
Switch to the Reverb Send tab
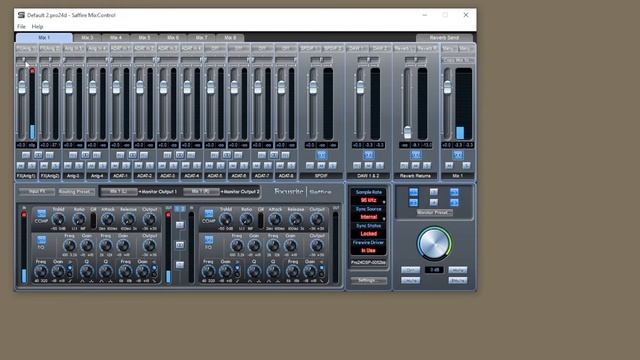tap(444, 38)
